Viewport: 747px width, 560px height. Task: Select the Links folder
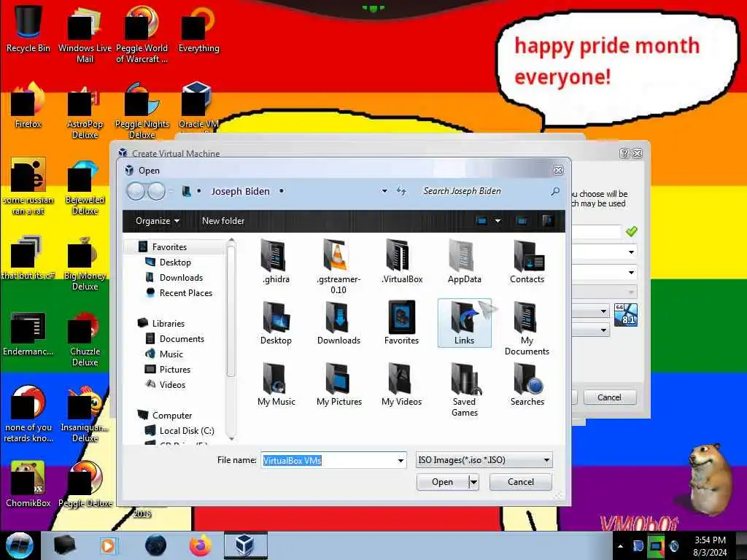click(x=464, y=323)
